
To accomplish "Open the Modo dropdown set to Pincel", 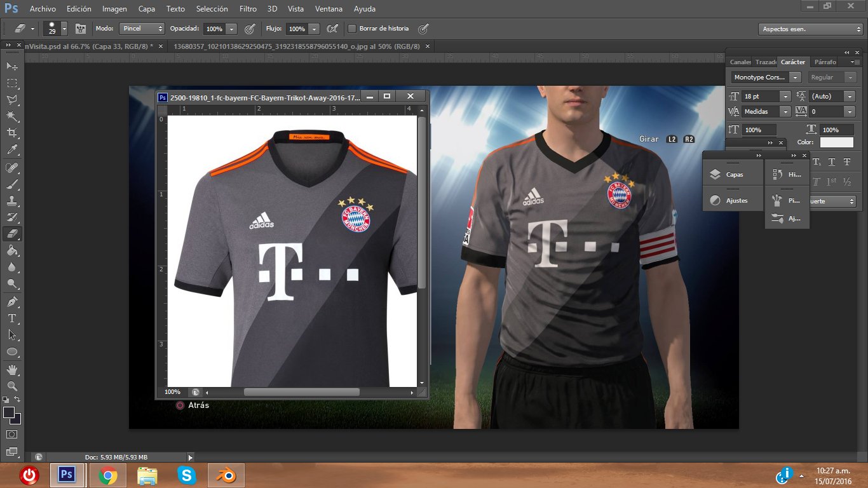I will click(x=142, y=29).
